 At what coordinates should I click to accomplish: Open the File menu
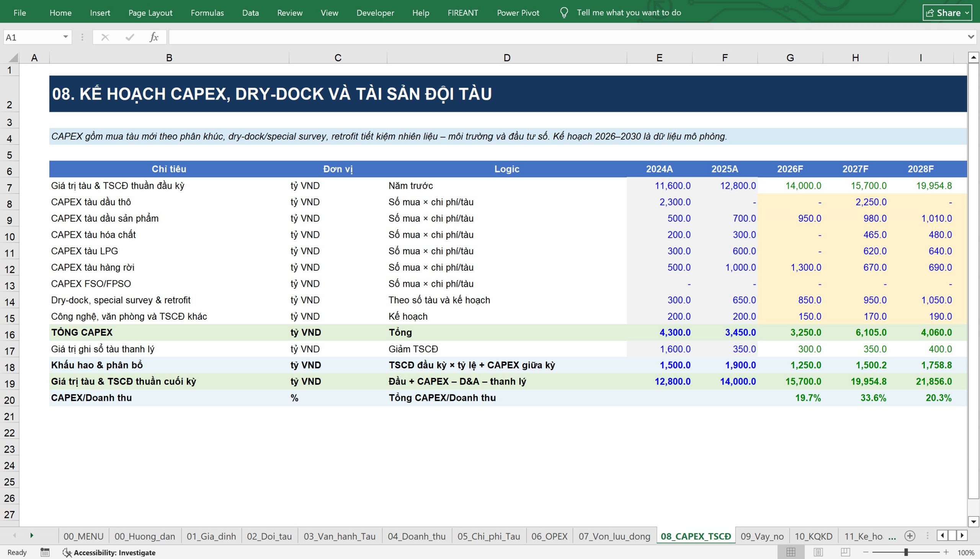[20, 13]
